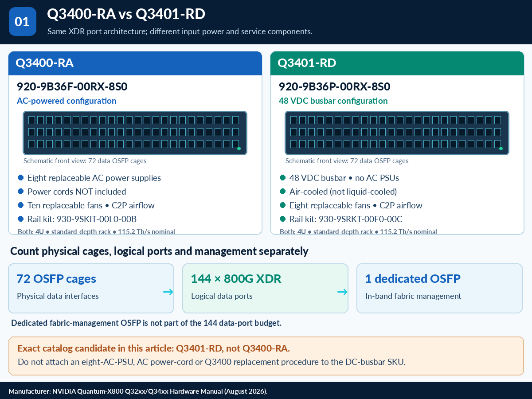Screen dimensions: 532x399
Task: Click the Q3400-RA vs Q3401-RD title
Action: tap(126, 14)
